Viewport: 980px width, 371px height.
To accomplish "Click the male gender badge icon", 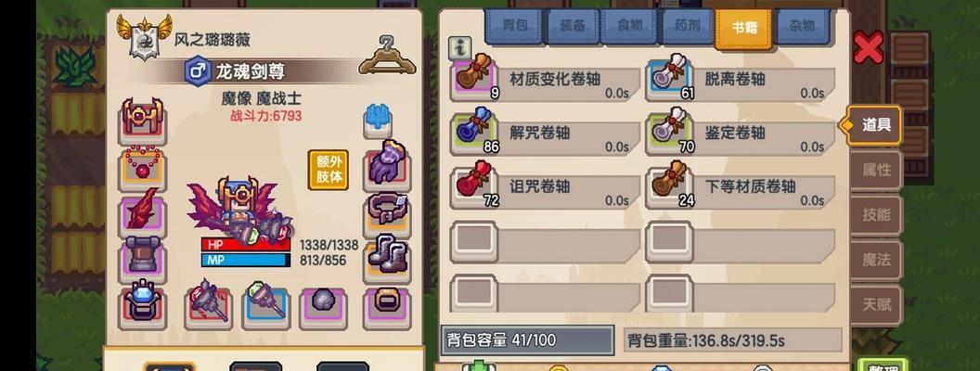I will pyautogui.click(x=198, y=71).
